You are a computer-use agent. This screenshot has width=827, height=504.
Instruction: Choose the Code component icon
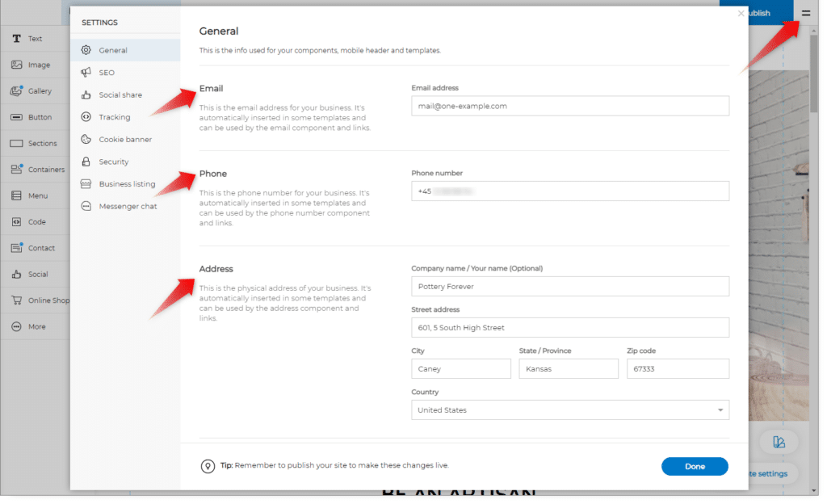pos(16,222)
